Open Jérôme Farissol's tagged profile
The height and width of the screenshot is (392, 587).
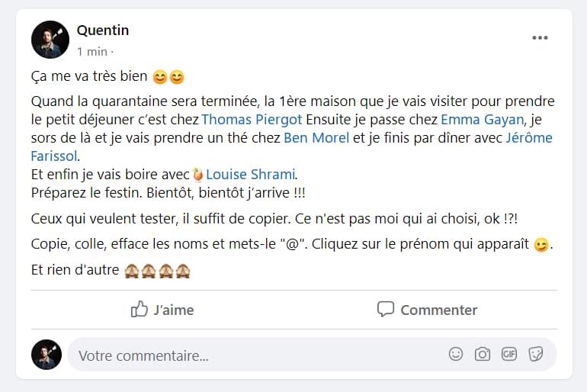coord(529,138)
